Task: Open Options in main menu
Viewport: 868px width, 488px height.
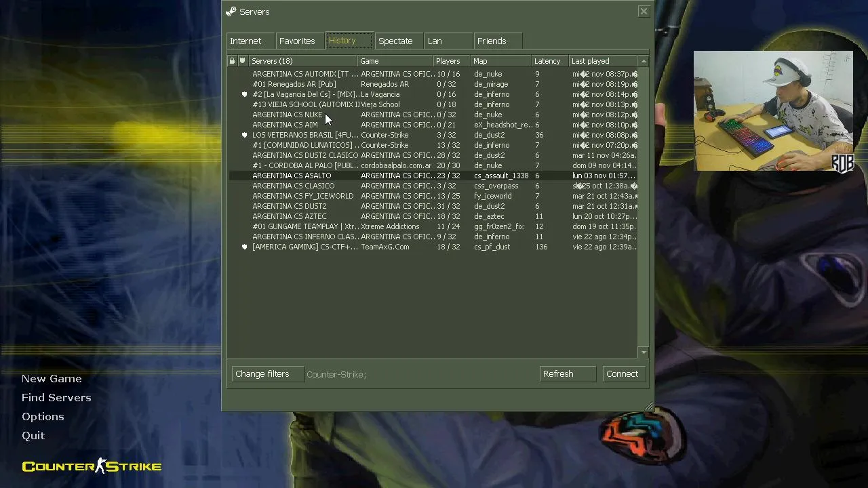Action: 43,417
